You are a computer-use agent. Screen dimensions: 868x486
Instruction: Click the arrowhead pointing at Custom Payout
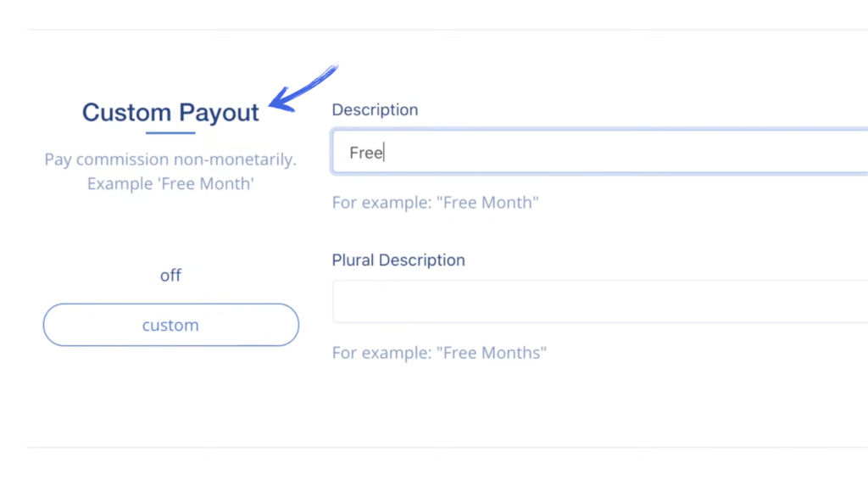(281, 101)
